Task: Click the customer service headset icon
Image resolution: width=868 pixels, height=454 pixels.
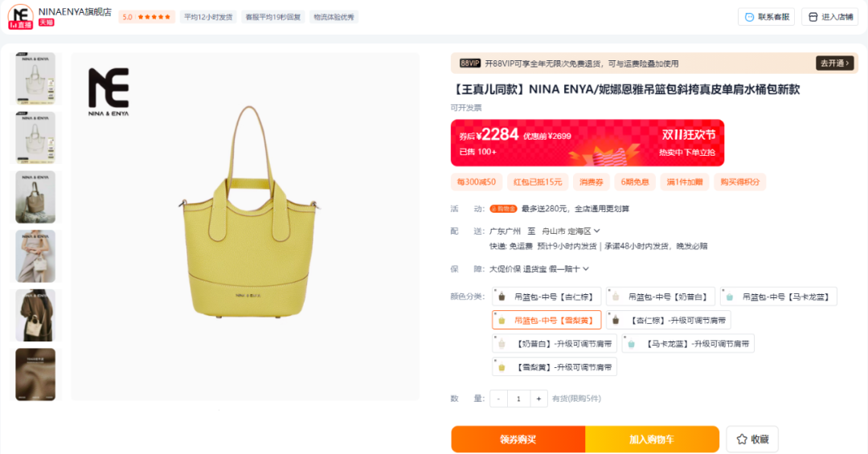Action: (749, 17)
